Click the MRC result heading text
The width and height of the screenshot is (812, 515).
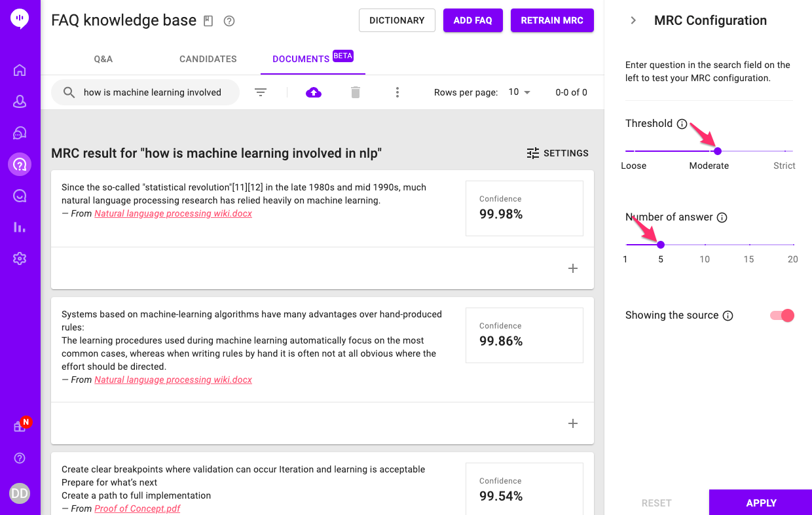tap(216, 153)
